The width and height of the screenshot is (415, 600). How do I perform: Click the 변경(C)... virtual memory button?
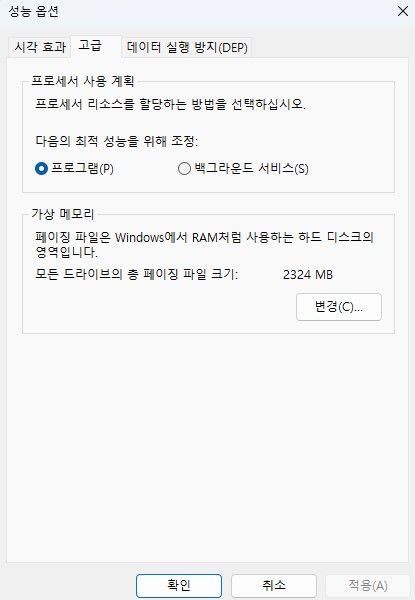pyautogui.click(x=339, y=307)
